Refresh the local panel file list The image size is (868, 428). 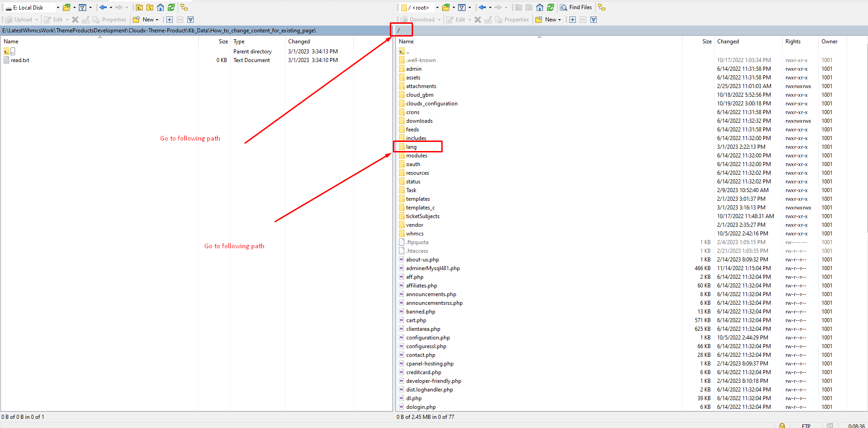pos(171,7)
